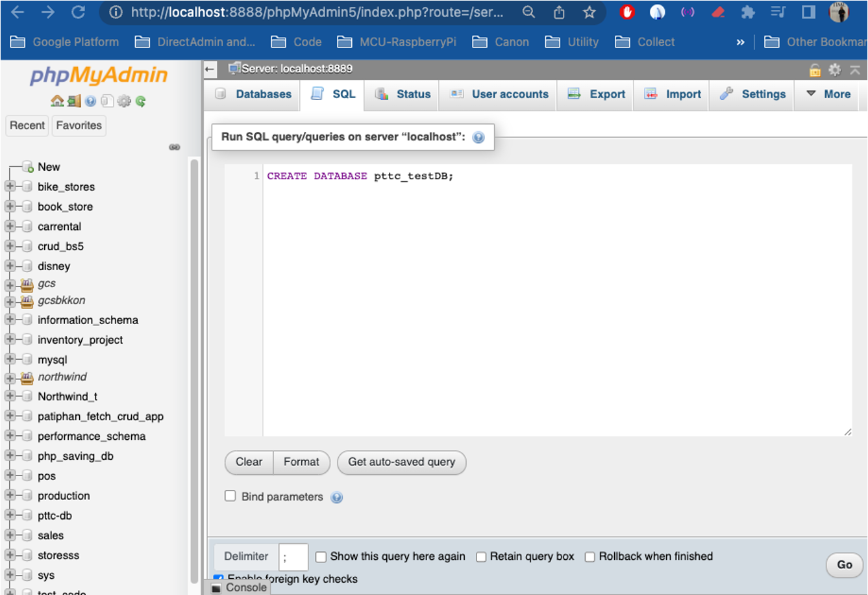Open phpMyAdmin documentation question-mark icon in sidebar
The image size is (868, 595).
point(90,101)
